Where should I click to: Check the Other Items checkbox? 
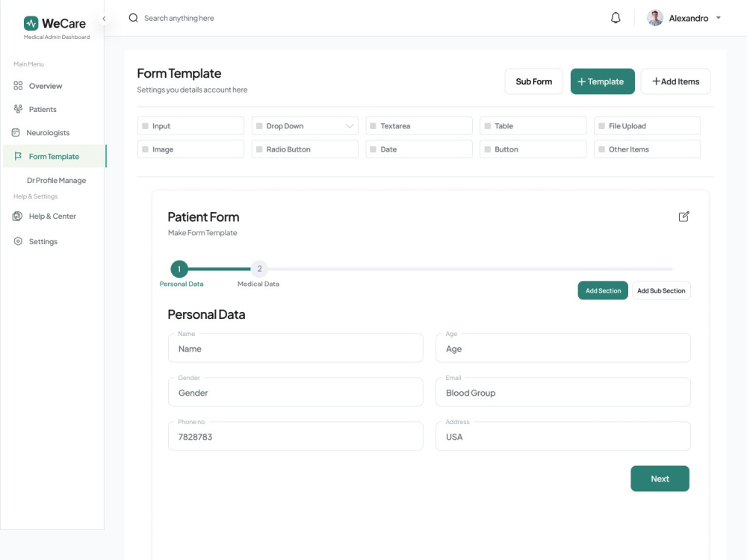point(601,149)
